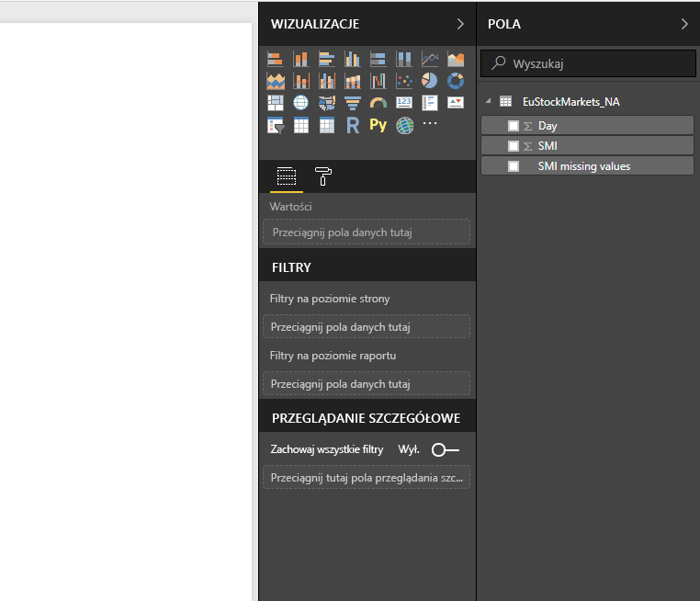Add a Line and stacked column chart
The height and width of the screenshot is (601, 700).
301,81
